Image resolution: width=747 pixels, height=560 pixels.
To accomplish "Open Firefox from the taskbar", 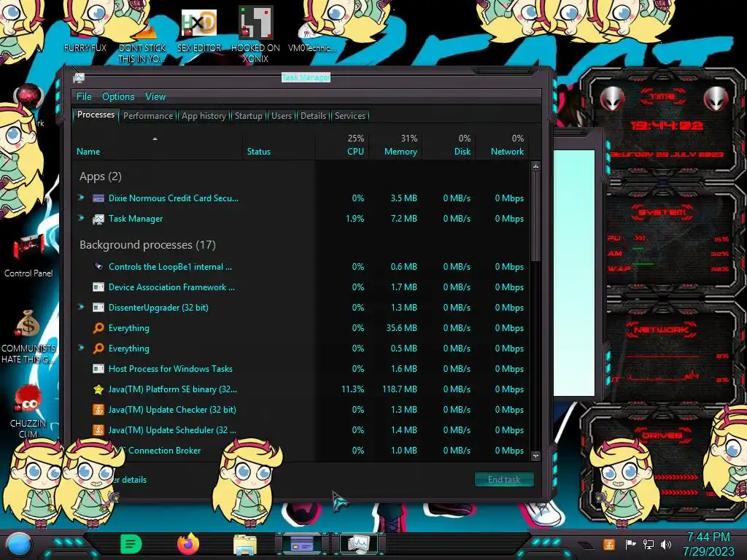I will point(188,543).
